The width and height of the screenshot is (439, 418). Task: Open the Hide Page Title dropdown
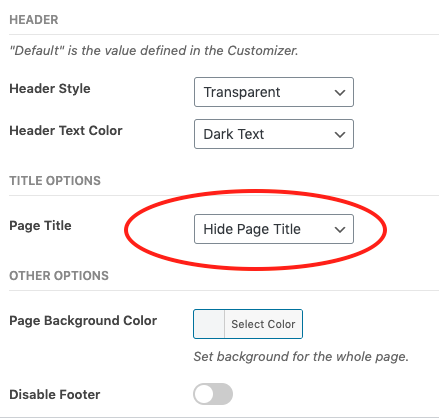click(x=274, y=229)
